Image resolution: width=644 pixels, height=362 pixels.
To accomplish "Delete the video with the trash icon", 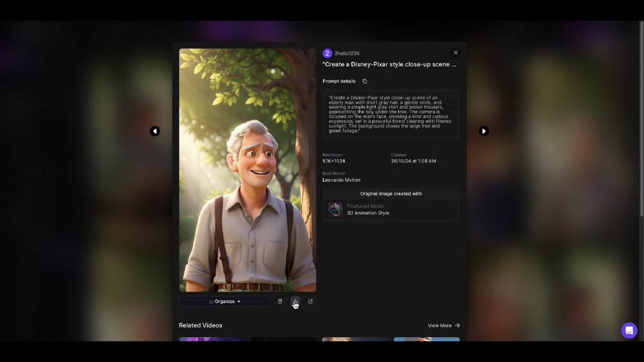I will click(280, 302).
